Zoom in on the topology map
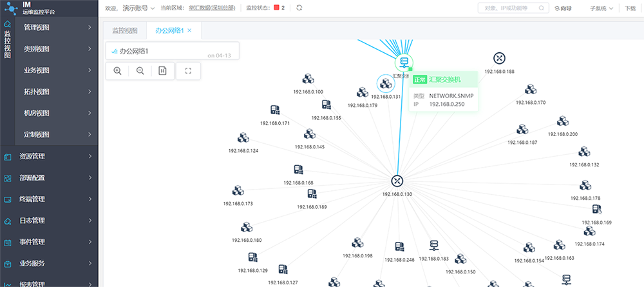 click(x=117, y=71)
